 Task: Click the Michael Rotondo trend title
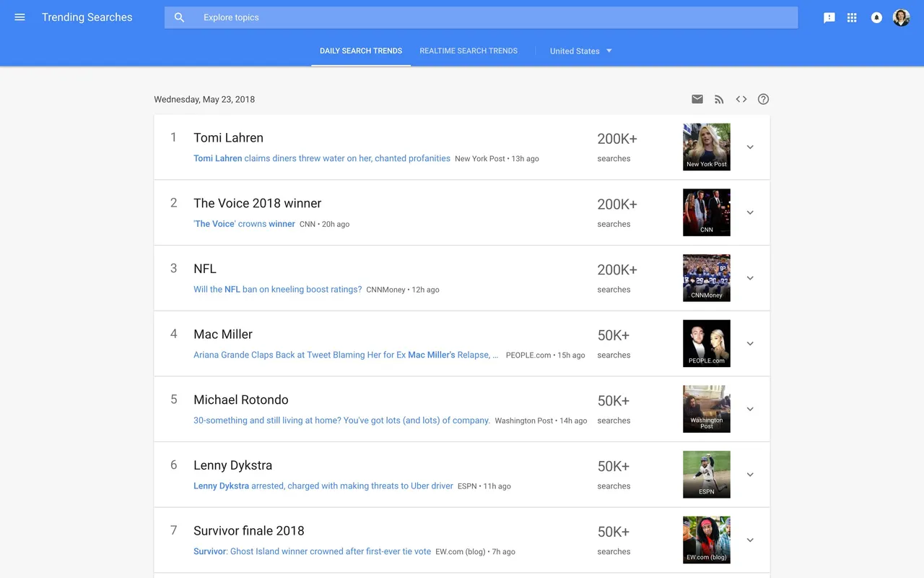(x=241, y=400)
